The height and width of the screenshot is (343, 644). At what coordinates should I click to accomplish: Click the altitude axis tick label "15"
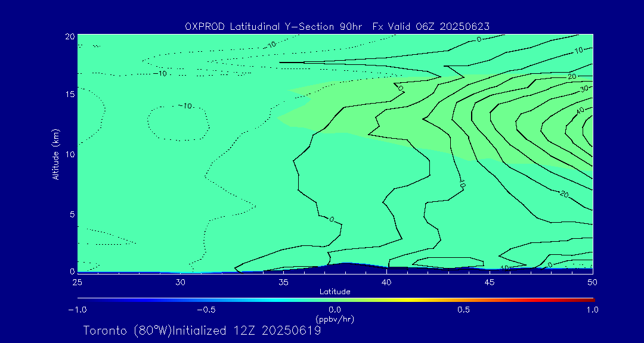69,94
